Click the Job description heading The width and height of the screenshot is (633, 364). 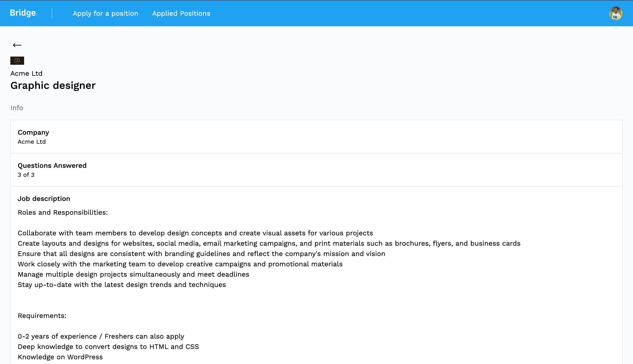pyautogui.click(x=44, y=199)
